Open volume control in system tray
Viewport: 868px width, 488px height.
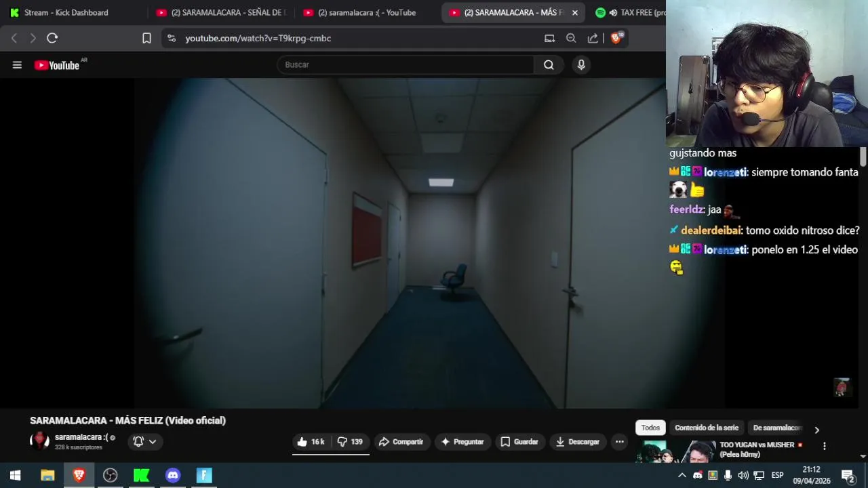[743, 475]
